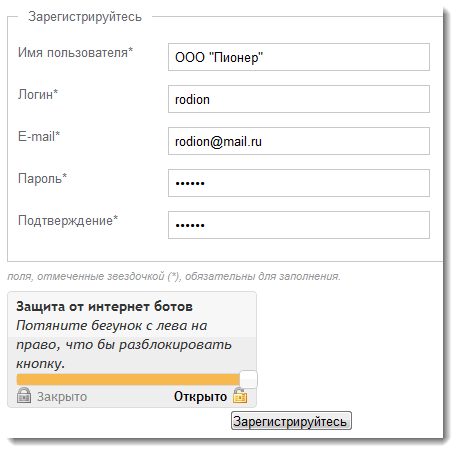Focus the Имя пользователя input field
The height and width of the screenshot is (453, 458).
pyautogui.click(x=299, y=57)
